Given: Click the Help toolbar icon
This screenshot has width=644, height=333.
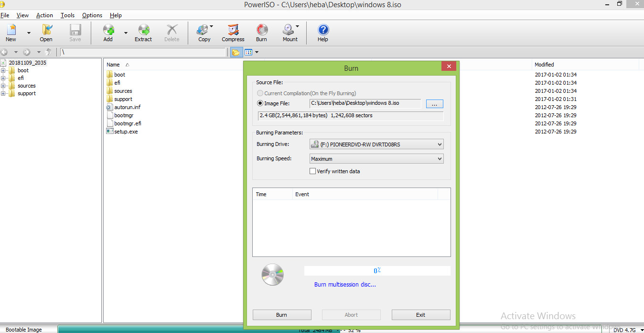Looking at the screenshot, I should tap(323, 33).
